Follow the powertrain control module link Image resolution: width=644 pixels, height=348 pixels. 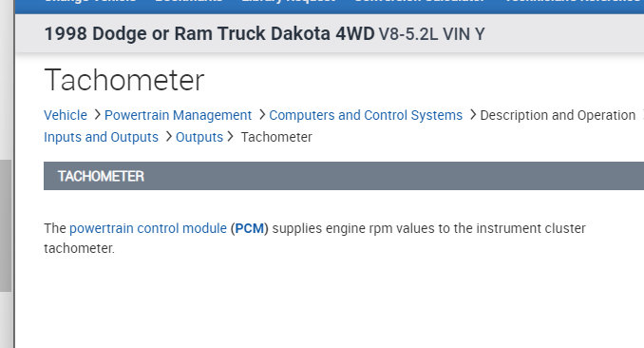click(x=148, y=228)
